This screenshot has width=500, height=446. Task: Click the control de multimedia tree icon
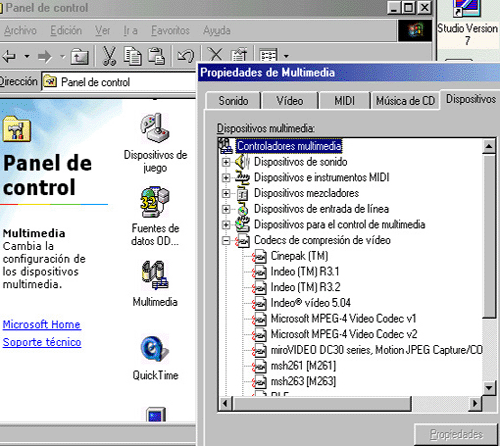coord(242,224)
